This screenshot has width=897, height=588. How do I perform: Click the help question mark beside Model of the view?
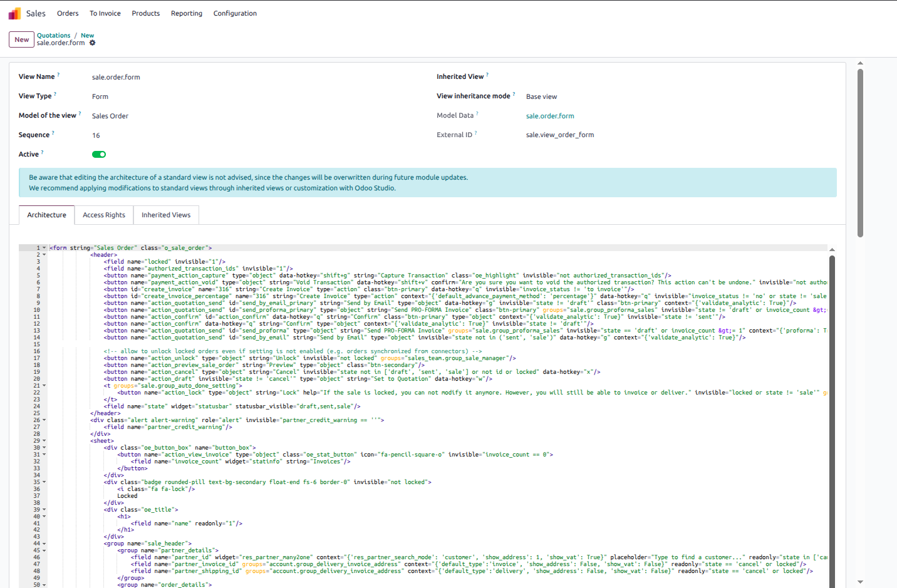(80, 113)
